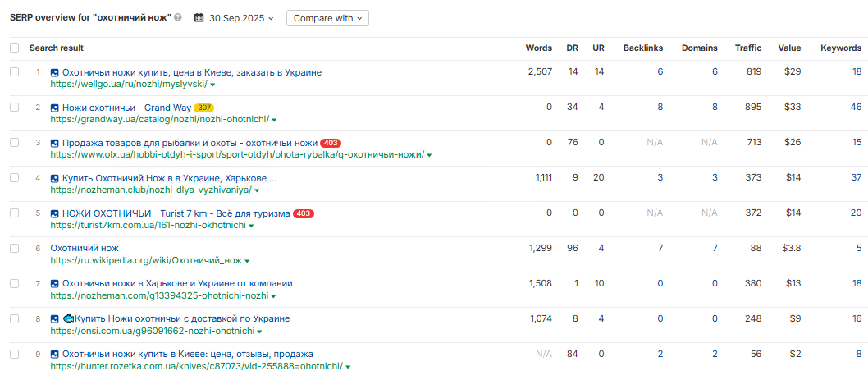This screenshot has height=380, width=868.
Task: Expand the ru.wikipedia.org URL dropdown arrow
Action: 247,261
